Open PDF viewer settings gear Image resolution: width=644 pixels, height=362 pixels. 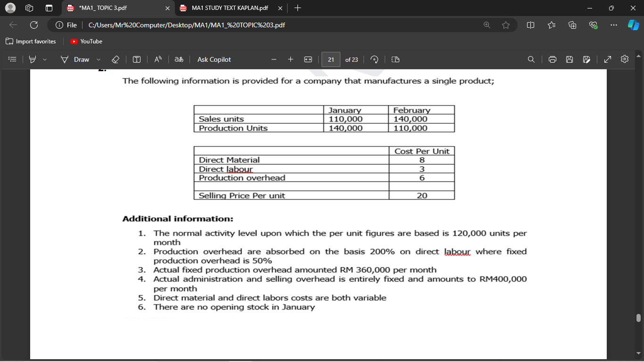[625, 59]
